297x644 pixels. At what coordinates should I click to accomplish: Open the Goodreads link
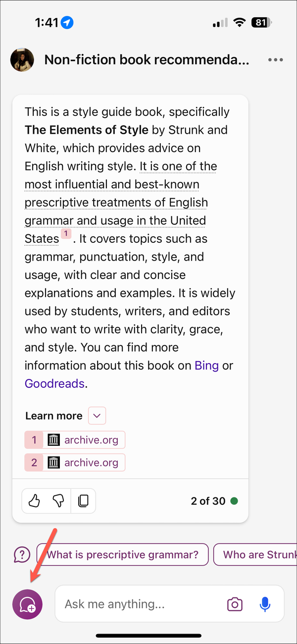point(54,383)
